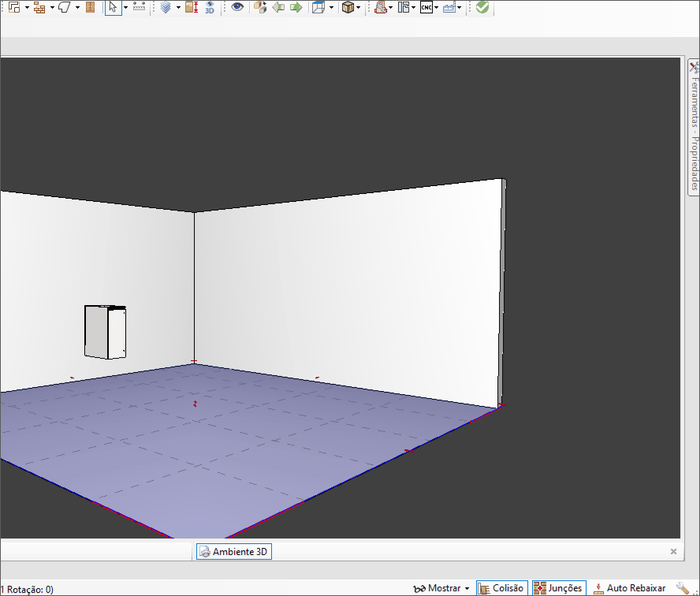Click the floor plan layout icon

(14, 7)
